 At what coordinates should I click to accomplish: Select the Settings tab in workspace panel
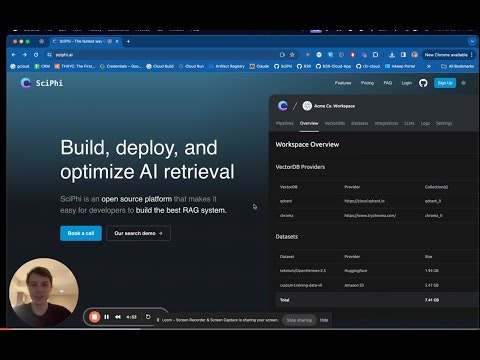point(444,123)
